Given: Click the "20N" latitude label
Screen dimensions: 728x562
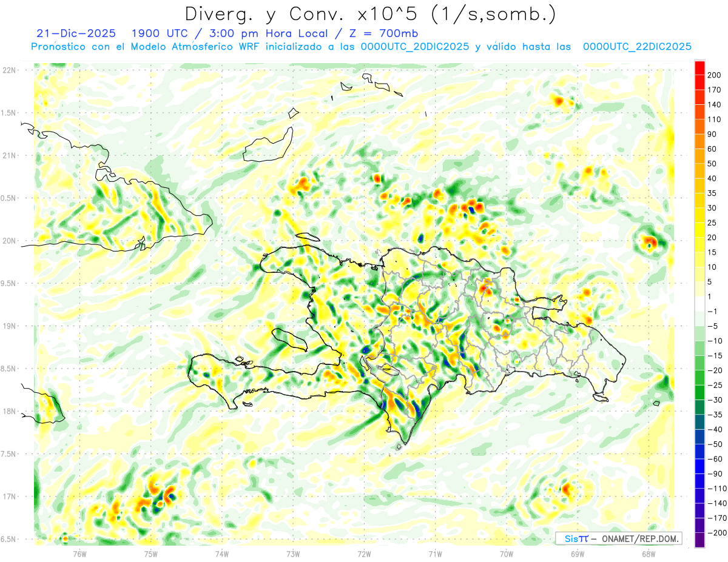Looking at the screenshot, I should coord(10,241).
